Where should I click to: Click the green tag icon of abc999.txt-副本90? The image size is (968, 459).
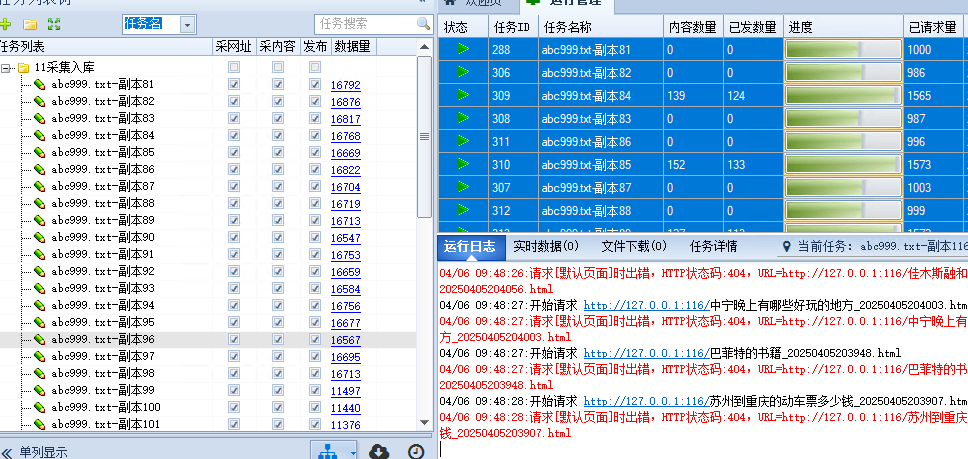point(40,238)
